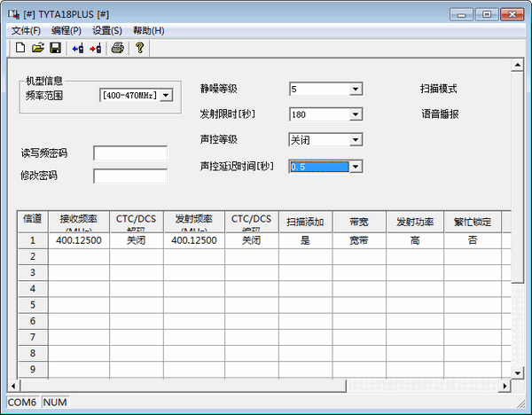Open the 设置(S) menu
Screen dimensions: 532x415
click(107, 30)
